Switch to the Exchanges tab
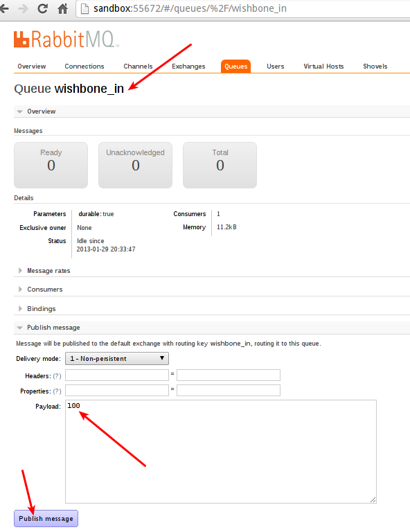 [x=188, y=66]
